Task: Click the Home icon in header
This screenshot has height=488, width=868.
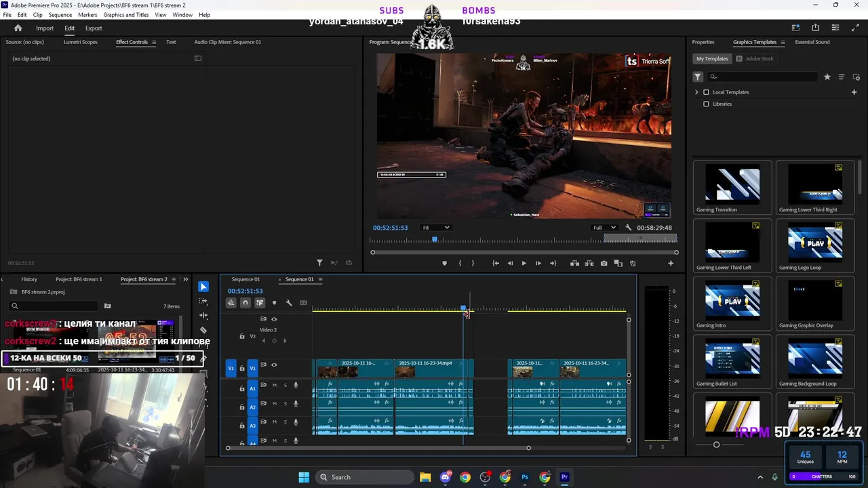Action: (x=18, y=28)
